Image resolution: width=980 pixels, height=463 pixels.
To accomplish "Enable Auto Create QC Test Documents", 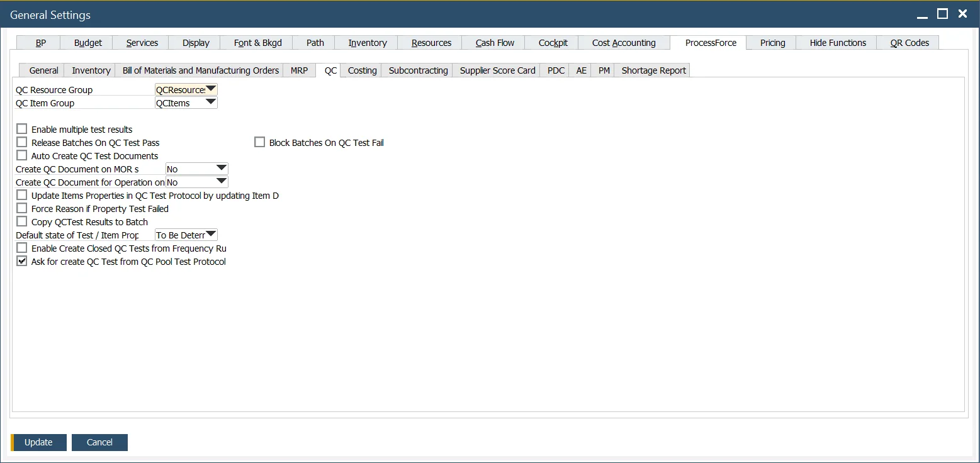I will point(21,155).
